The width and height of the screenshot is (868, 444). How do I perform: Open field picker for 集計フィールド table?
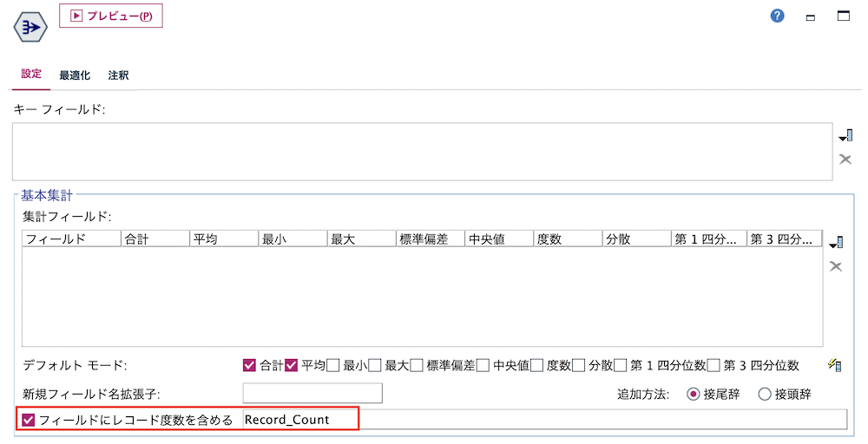point(836,242)
